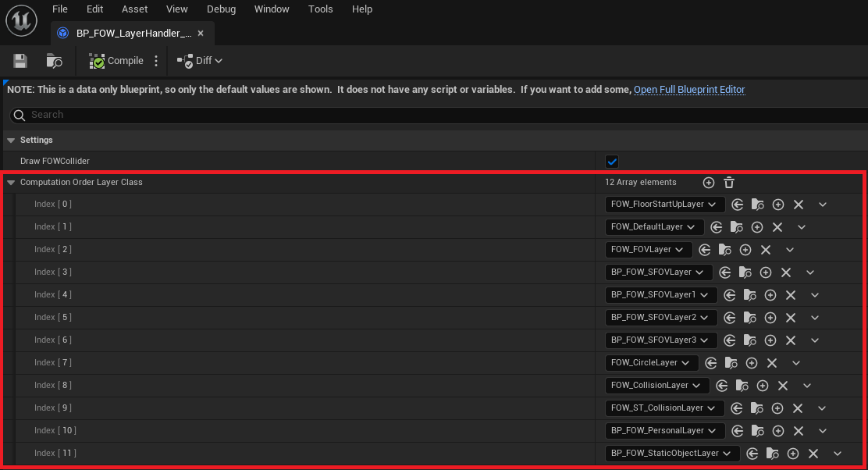Open the Tools menu

pyautogui.click(x=321, y=9)
